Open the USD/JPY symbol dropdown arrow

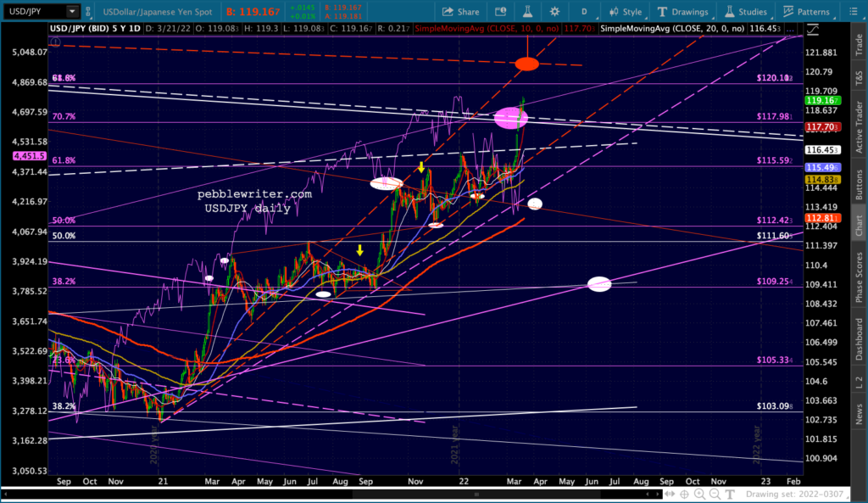(x=72, y=11)
